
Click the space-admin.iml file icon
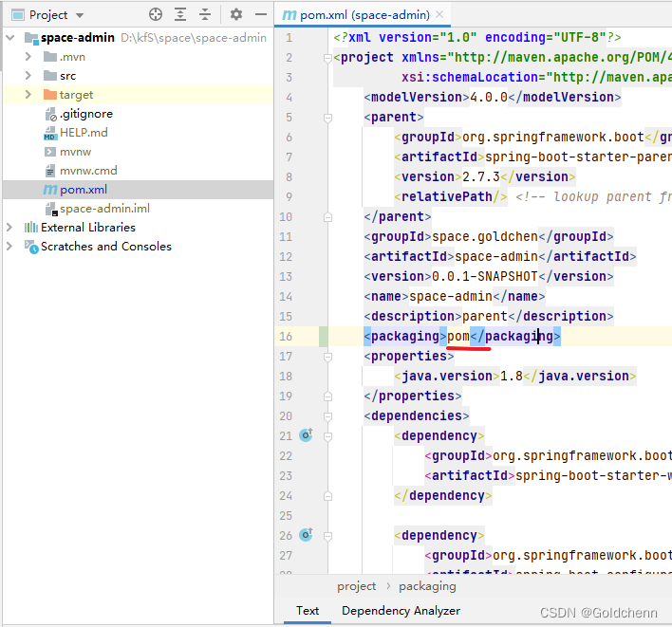[51, 209]
